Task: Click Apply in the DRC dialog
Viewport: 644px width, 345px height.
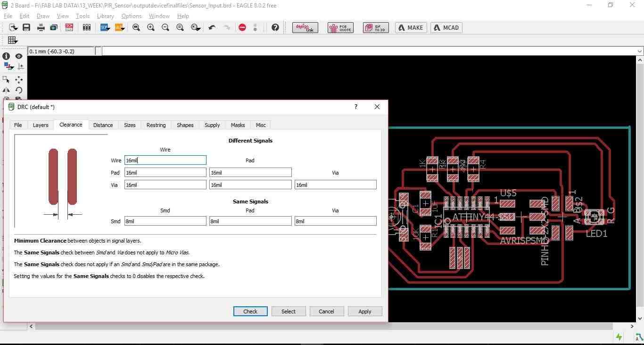Action: (x=364, y=311)
